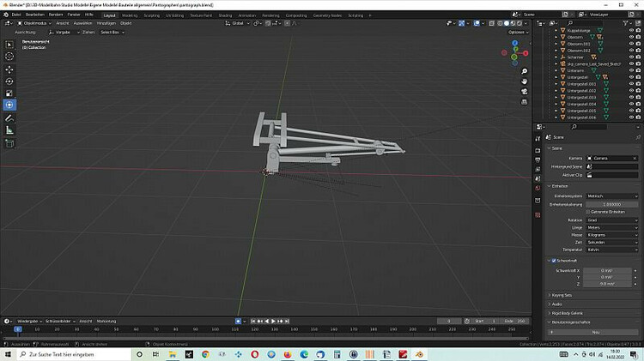Viewport: 644px width, 361px height.
Task: Switch to the Modeling workspace tab
Action: (x=130, y=15)
